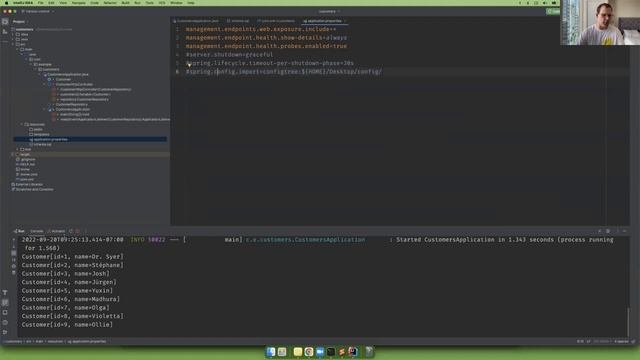Open Notes app in the dock

(x=298, y=351)
